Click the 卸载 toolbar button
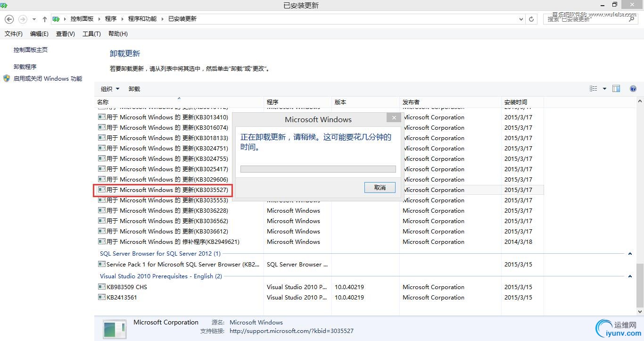The image size is (644, 341). [134, 89]
